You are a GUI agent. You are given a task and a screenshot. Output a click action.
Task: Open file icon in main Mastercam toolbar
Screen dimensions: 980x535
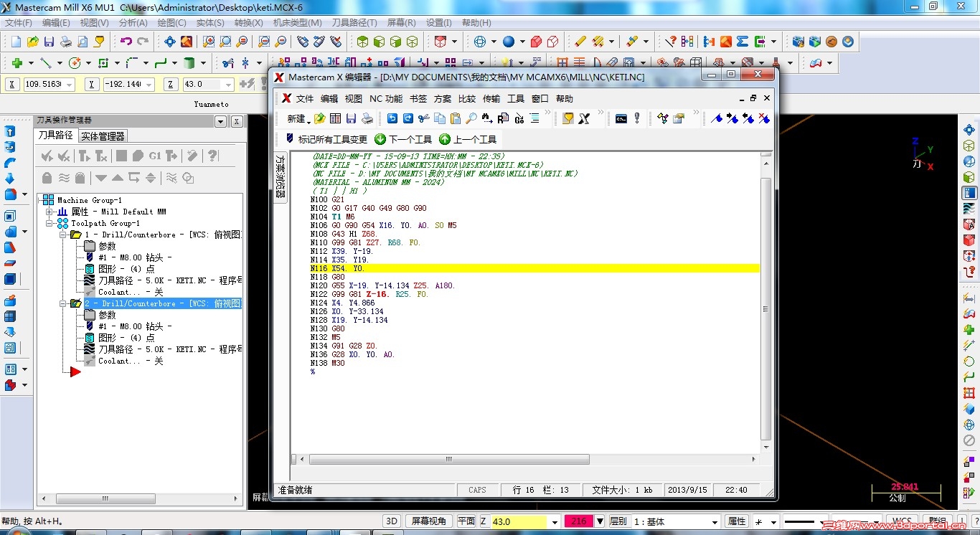coord(32,42)
